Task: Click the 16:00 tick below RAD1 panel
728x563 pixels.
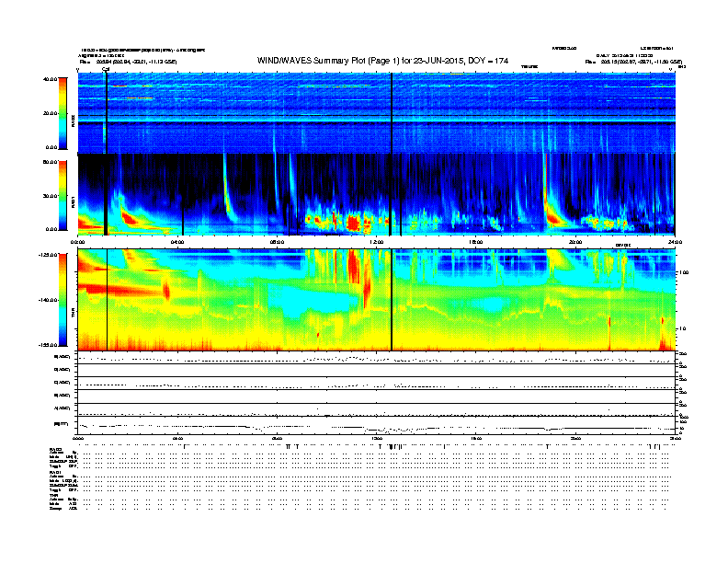Action: point(476,242)
